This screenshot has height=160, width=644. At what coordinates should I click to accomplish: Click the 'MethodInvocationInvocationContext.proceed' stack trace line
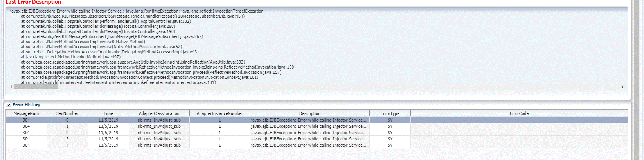[x=139, y=77]
